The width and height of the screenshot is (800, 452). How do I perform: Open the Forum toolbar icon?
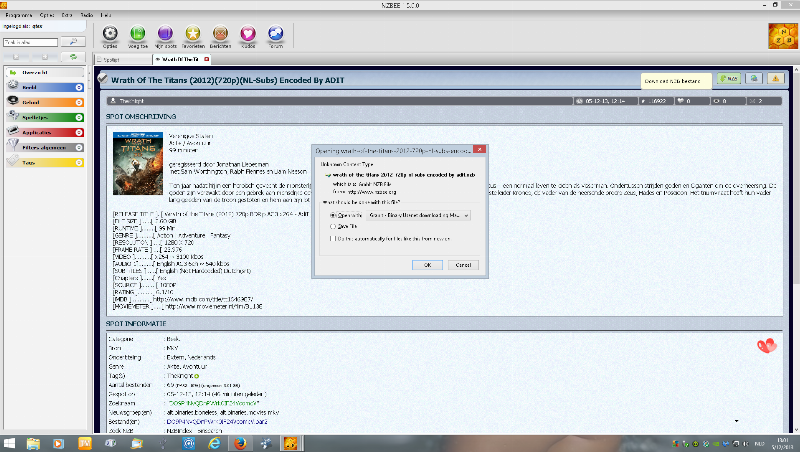(x=275, y=33)
